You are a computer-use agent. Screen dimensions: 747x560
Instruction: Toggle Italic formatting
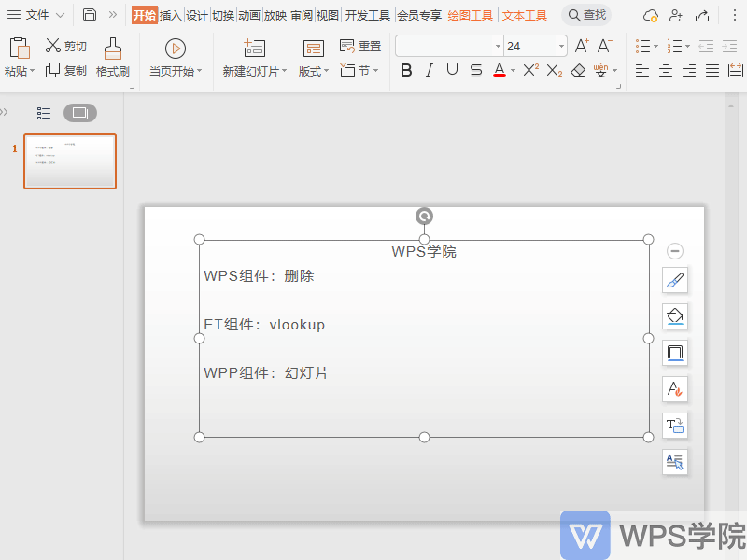click(430, 71)
